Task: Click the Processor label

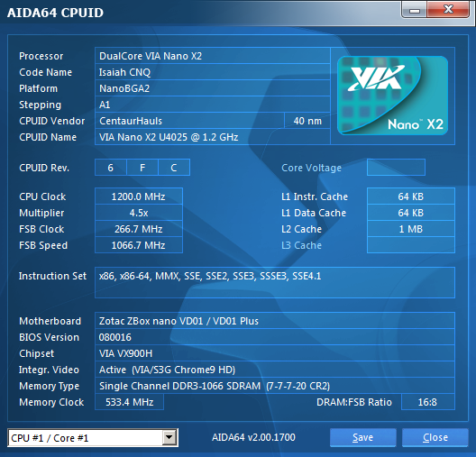Action: (41, 56)
